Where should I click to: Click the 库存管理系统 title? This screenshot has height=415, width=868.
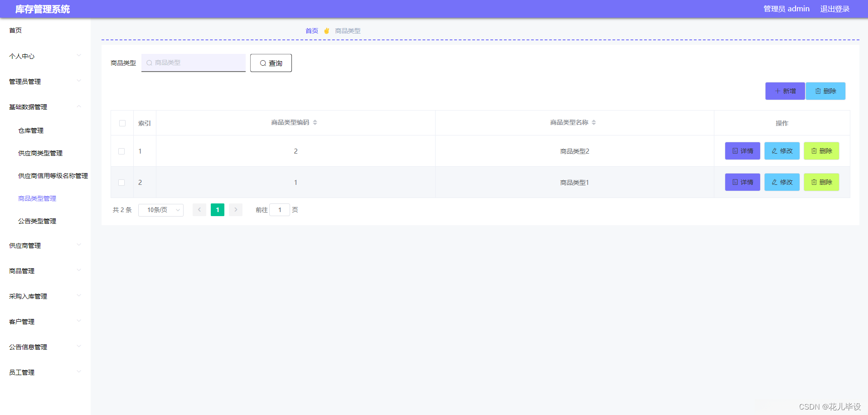coord(43,9)
